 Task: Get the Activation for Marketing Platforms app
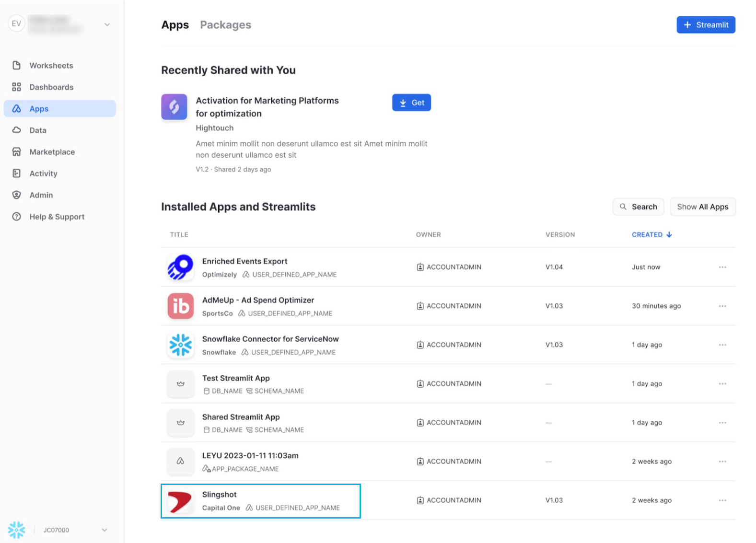coord(411,102)
